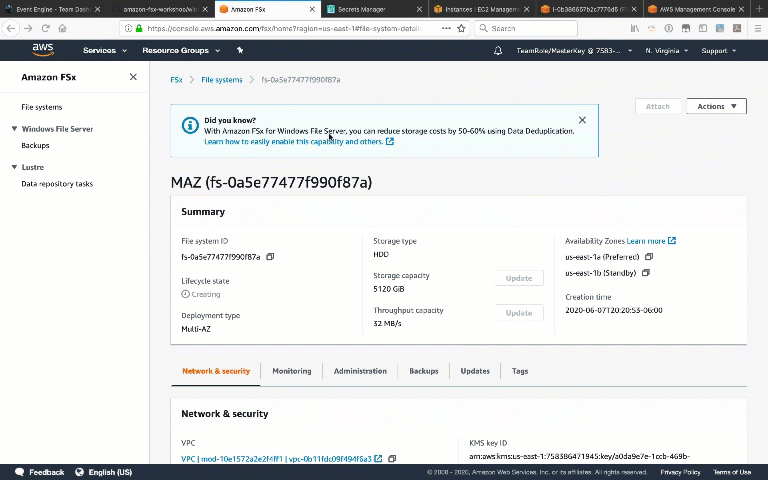
Task: Switch to the Event Engine Team Dashboard tab
Action: (x=52, y=9)
